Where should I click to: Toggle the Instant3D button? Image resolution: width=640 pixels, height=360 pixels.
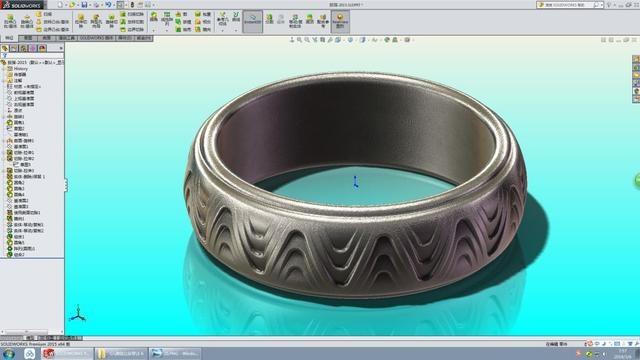(x=253, y=22)
